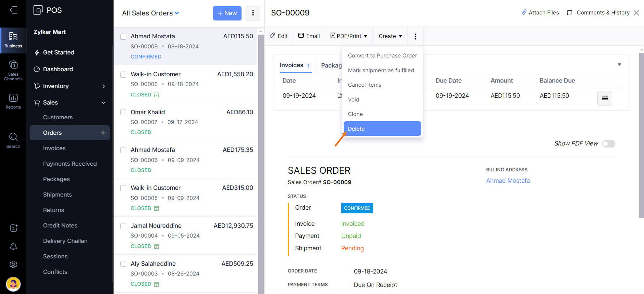644x294 pixels.
Task: Check the SO-00008 Walk-in Customer checkbox
Action: click(123, 75)
